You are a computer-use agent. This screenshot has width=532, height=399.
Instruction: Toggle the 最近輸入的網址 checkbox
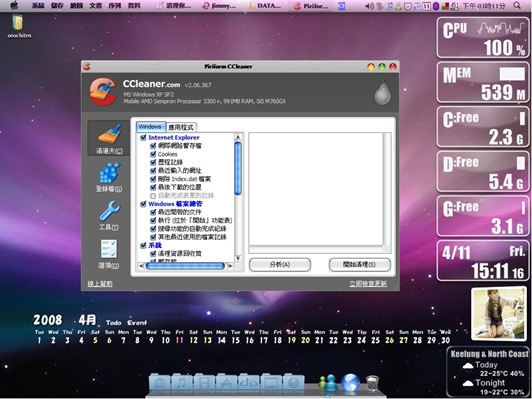coord(153,170)
